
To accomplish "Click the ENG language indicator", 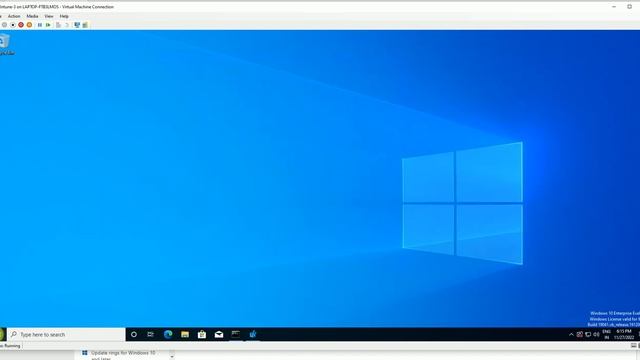I will [607, 334].
